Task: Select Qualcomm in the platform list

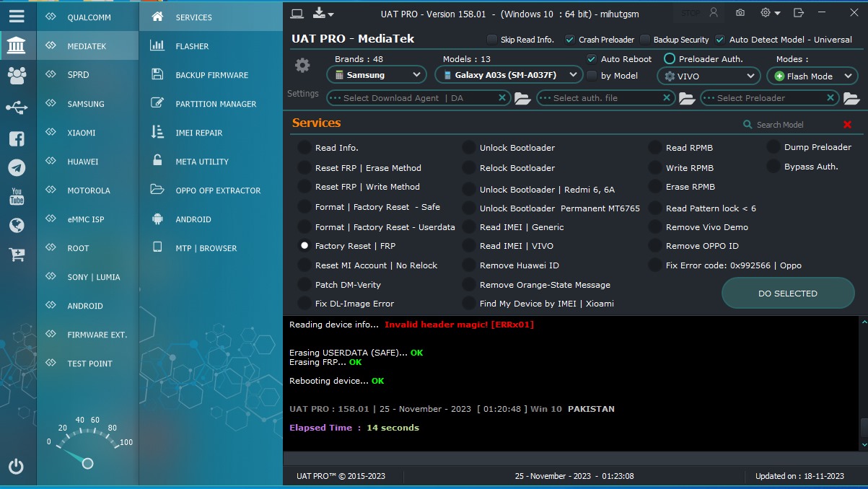Action: click(88, 17)
